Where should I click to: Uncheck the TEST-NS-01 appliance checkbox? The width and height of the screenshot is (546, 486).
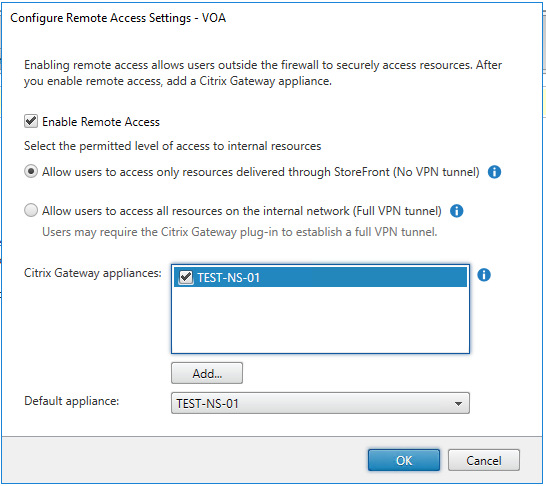click(186, 277)
